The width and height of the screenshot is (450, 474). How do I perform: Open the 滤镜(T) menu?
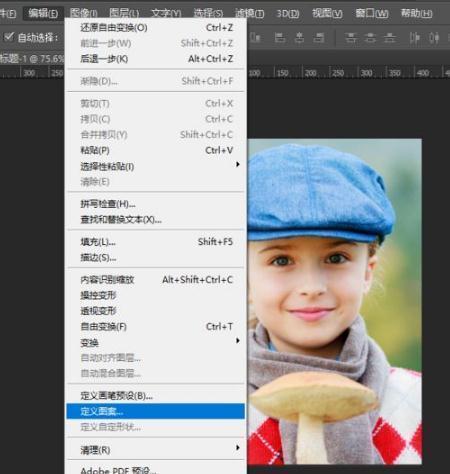point(249,14)
